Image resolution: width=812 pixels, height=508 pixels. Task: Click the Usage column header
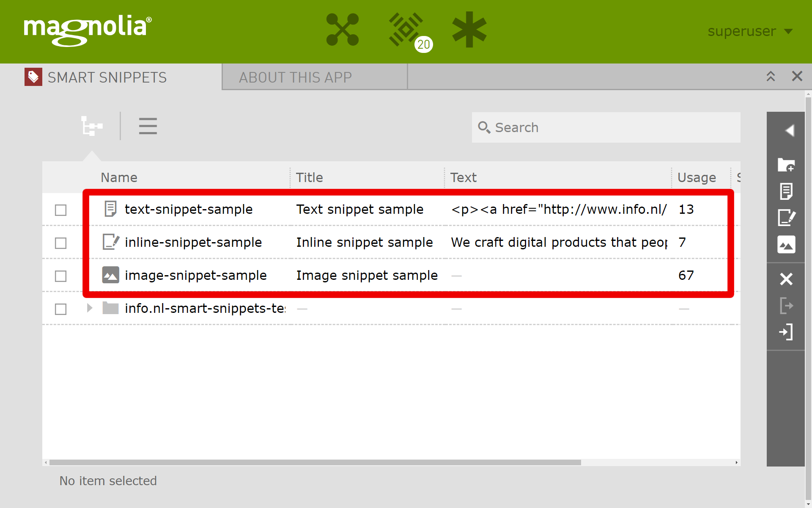click(697, 177)
